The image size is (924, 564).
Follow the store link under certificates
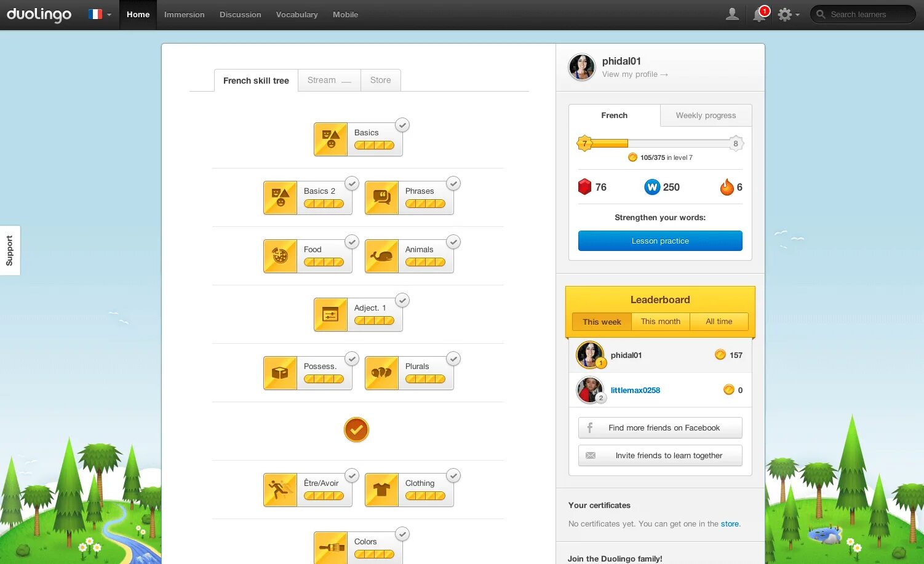730,524
